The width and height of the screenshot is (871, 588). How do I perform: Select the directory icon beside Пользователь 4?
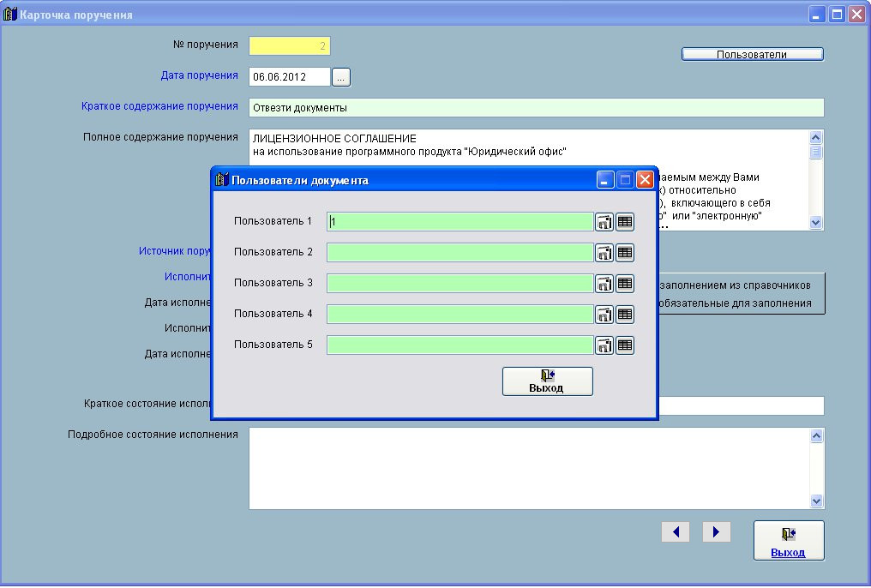tap(604, 315)
